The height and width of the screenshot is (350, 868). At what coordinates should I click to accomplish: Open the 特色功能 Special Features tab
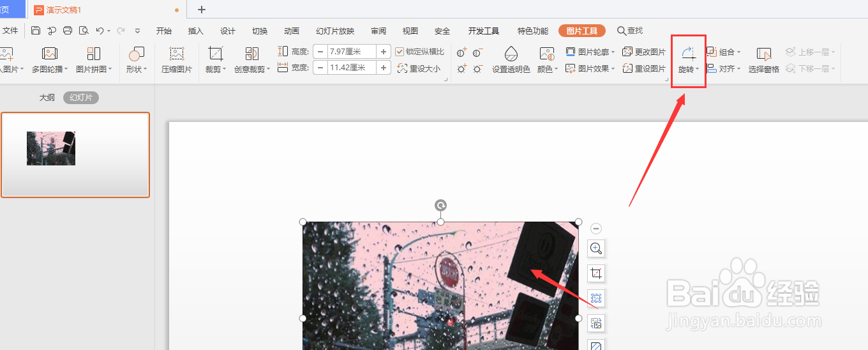(x=533, y=31)
